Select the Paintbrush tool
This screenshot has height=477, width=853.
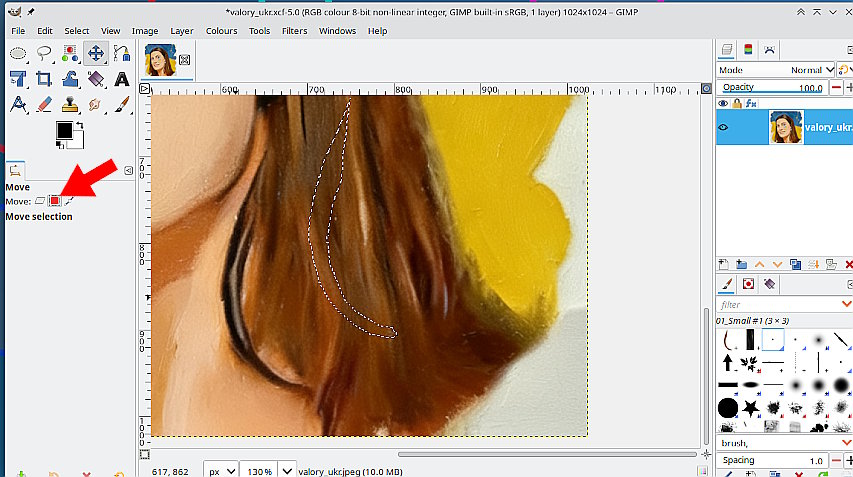(122, 104)
